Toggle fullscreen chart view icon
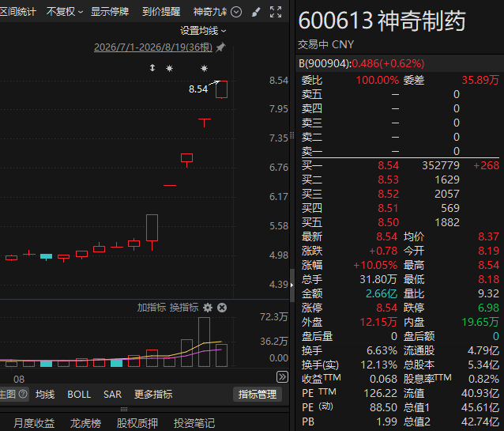This screenshot has height=431, width=504. pyautogui.click(x=276, y=12)
